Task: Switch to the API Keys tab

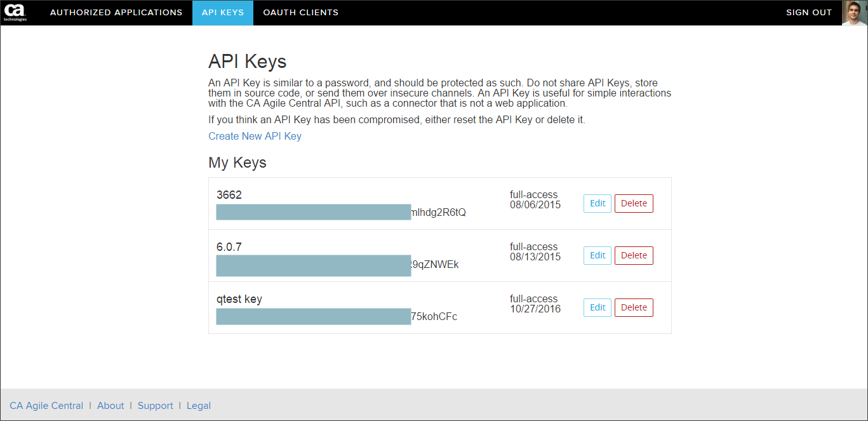Action: pyautogui.click(x=223, y=13)
